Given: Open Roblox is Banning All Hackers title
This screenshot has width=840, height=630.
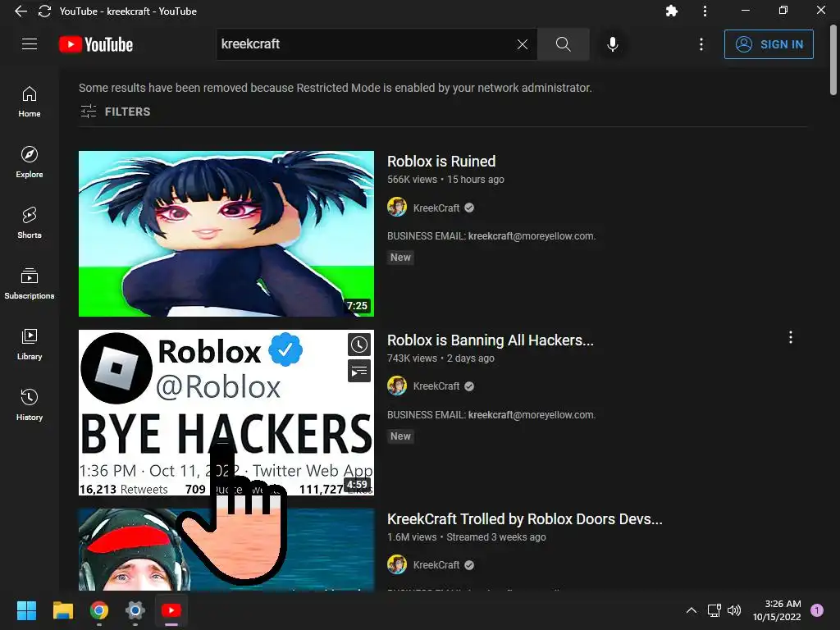Looking at the screenshot, I should [x=491, y=340].
